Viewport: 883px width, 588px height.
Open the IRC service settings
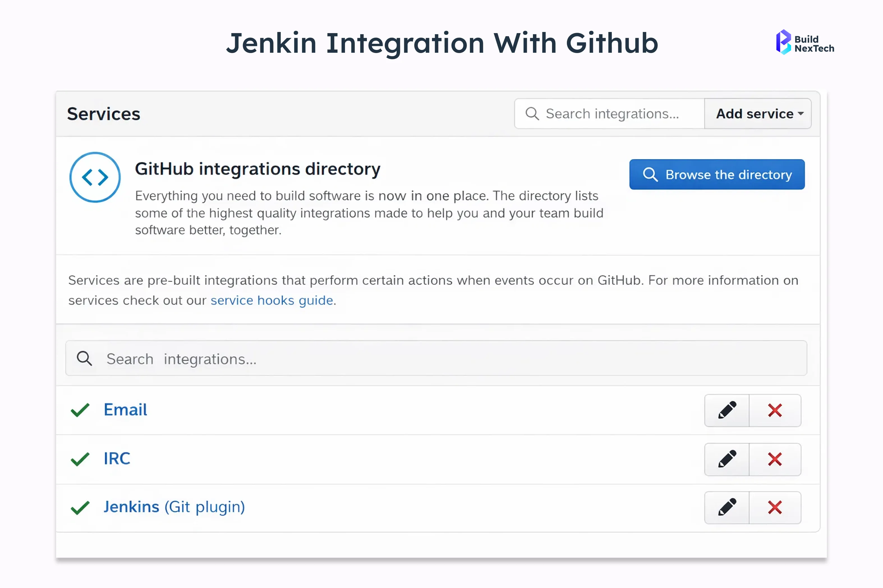click(x=117, y=458)
